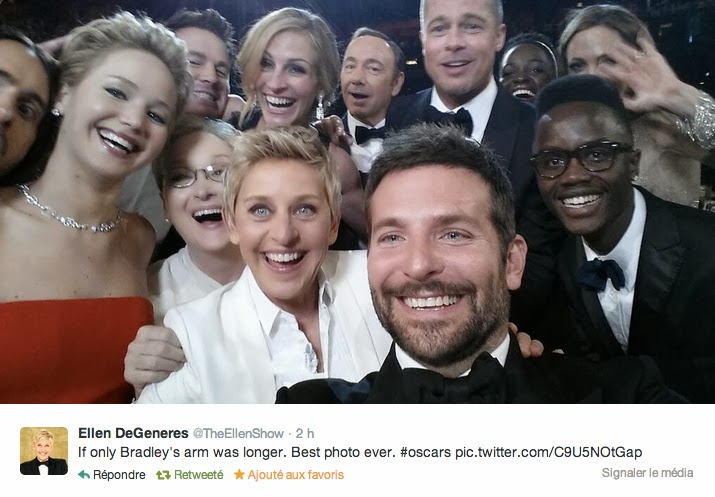Follow the #oscars hashtag
Image resolution: width=715 pixels, height=497 pixels.
point(425,452)
